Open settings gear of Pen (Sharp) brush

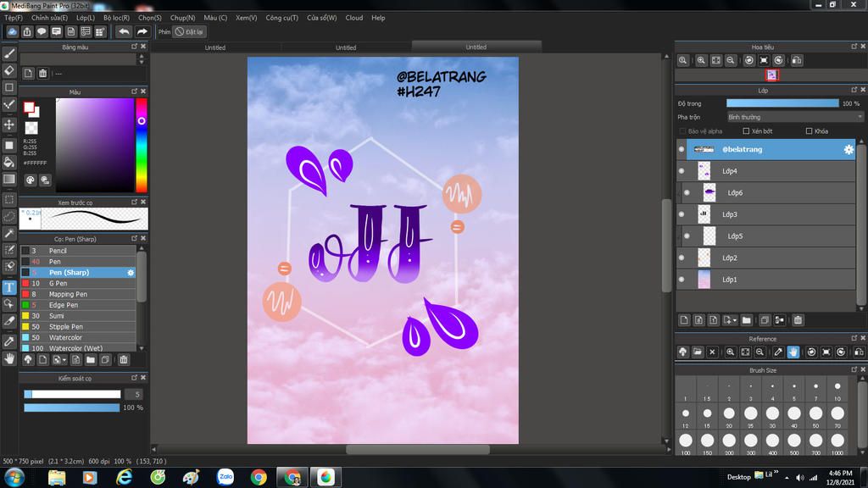pyautogui.click(x=131, y=273)
